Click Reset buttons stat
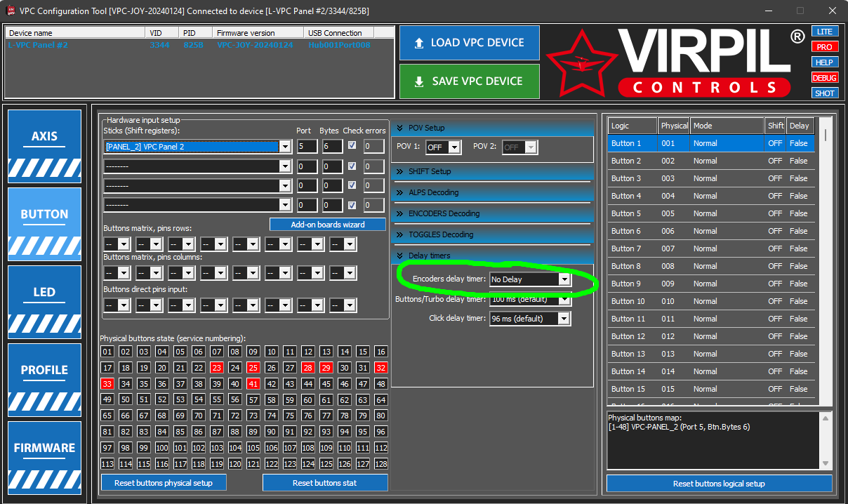Viewport: 848px width, 504px height. [325, 483]
